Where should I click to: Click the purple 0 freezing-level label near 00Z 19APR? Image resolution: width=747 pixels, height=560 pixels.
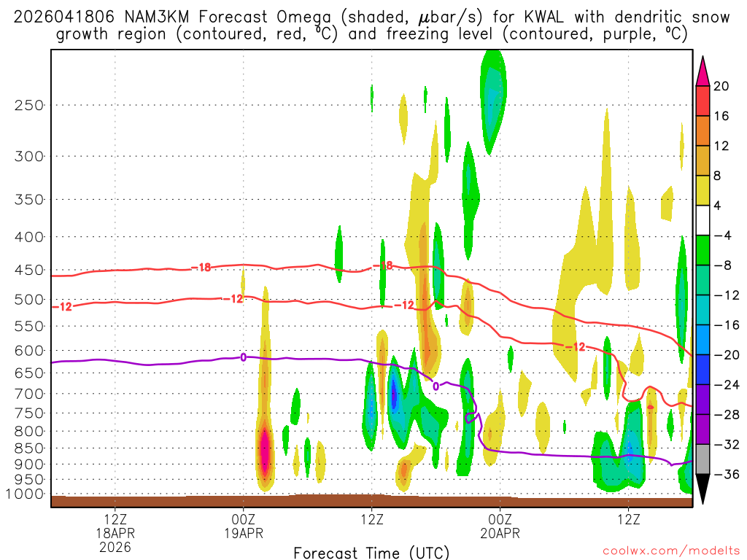[x=244, y=357]
